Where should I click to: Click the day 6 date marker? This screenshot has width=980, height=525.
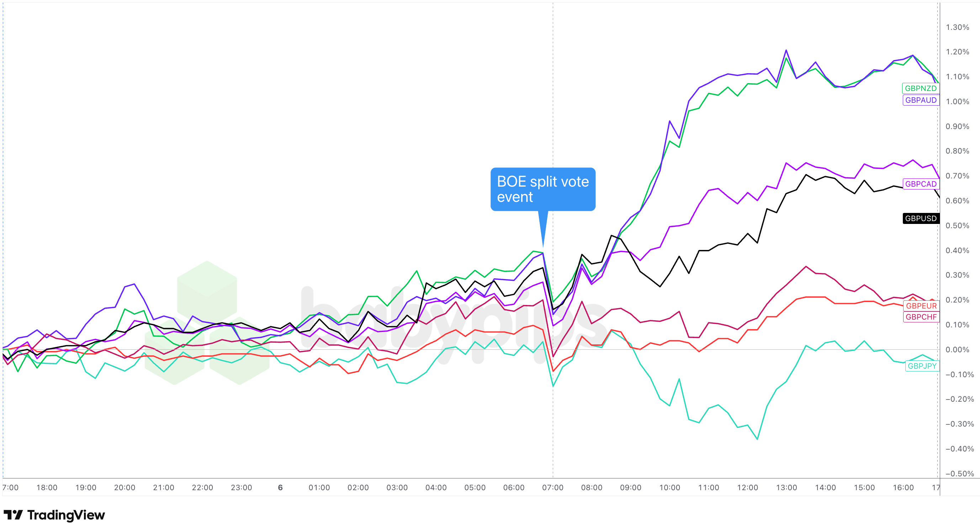coord(280,487)
